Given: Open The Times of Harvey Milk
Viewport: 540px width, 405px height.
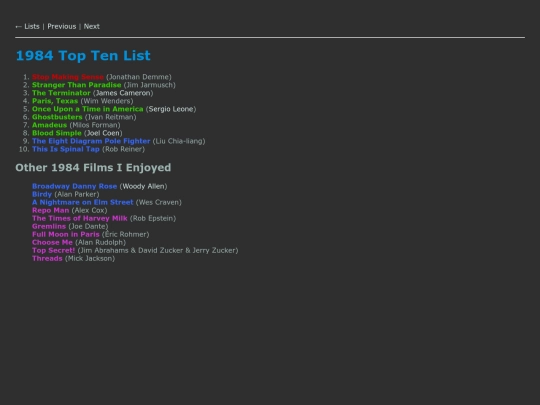Looking at the screenshot, I should click(x=80, y=218).
